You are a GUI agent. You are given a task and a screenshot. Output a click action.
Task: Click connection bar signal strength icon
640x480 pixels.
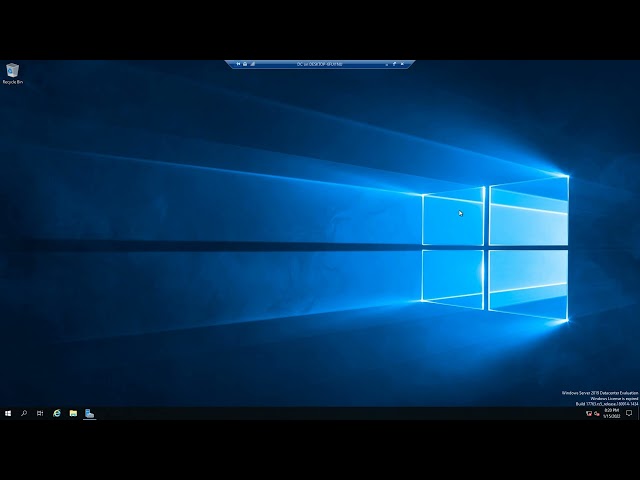253,64
